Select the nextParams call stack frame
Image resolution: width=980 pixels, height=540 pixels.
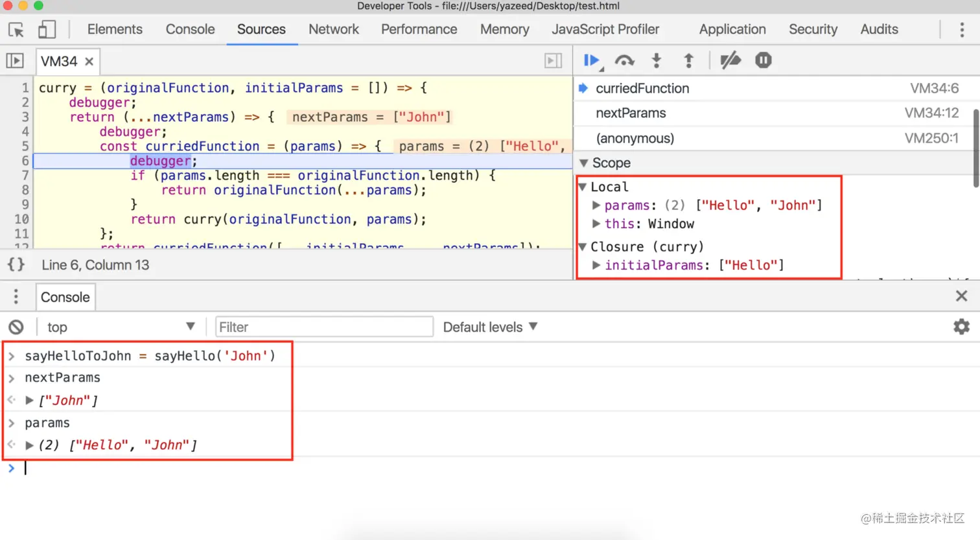click(776, 113)
